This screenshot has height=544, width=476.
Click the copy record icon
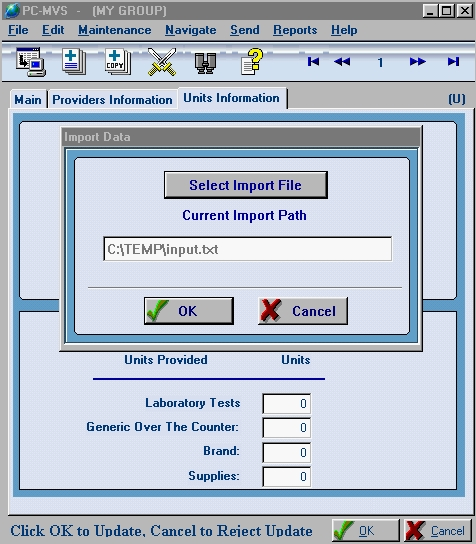pyautogui.click(x=118, y=62)
